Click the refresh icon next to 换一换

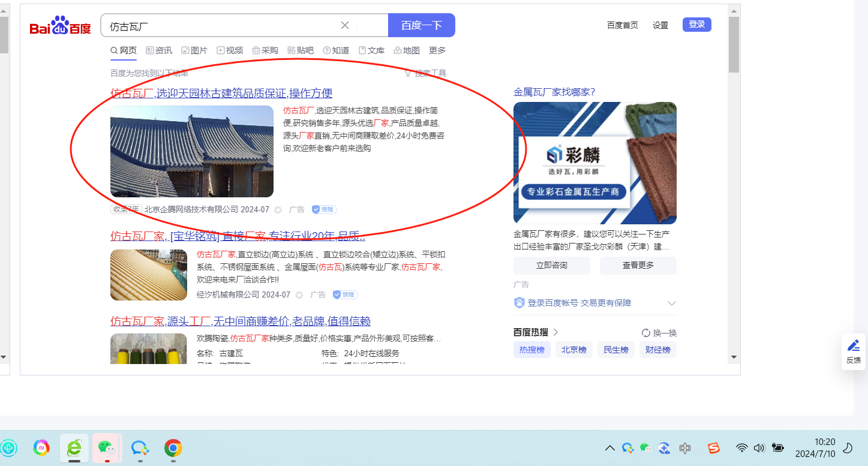click(646, 333)
